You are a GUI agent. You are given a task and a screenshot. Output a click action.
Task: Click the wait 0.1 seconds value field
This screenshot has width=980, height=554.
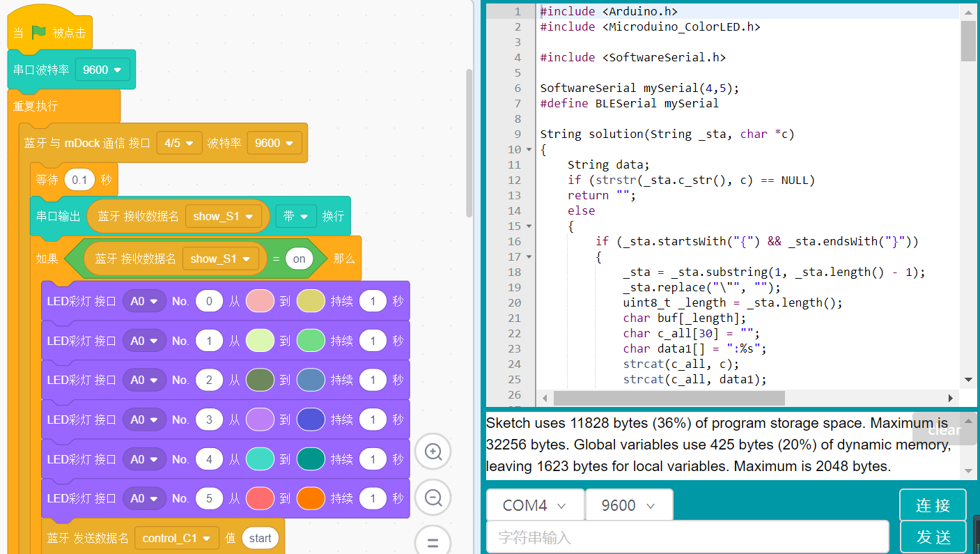click(x=80, y=180)
